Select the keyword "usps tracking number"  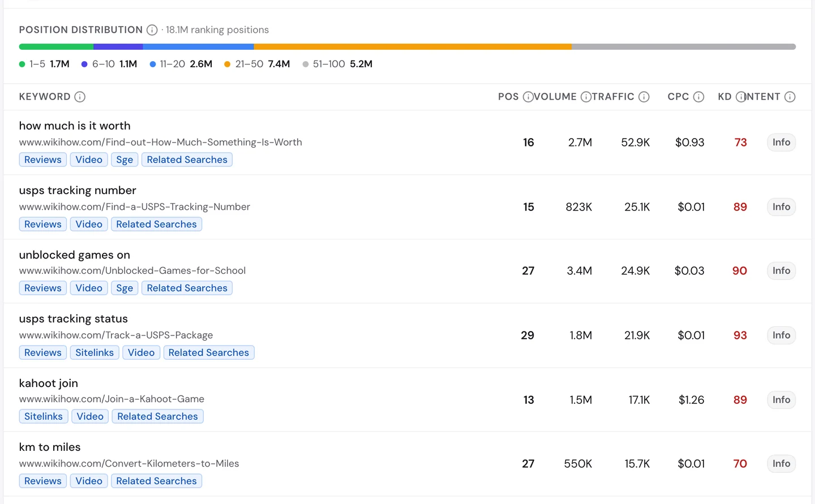tap(78, 191)
